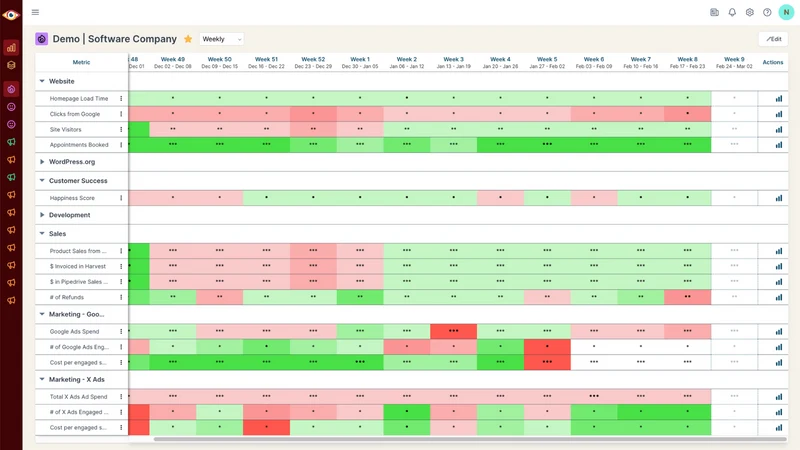Collapse the Marketing - X Ads group

tap(42, 380)
